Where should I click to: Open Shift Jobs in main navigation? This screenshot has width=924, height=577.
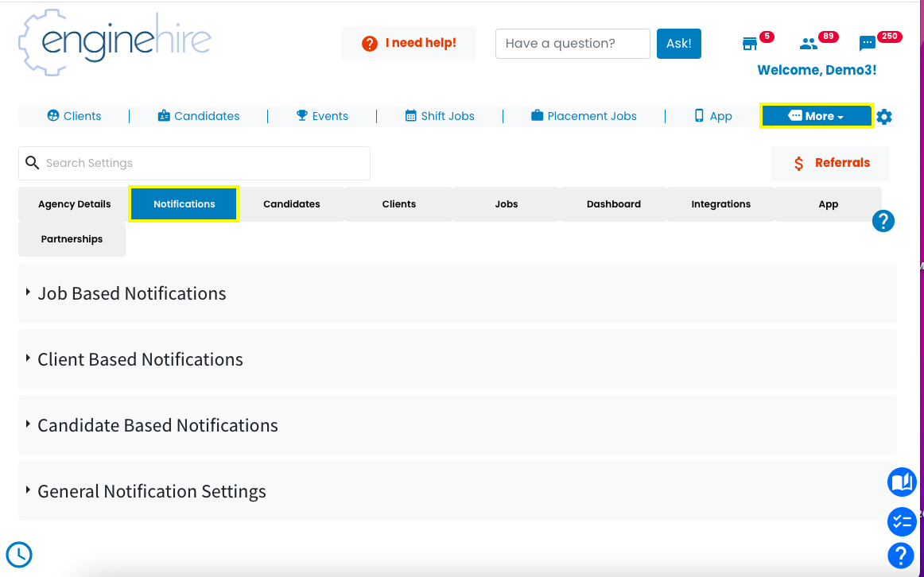(440, 116)
